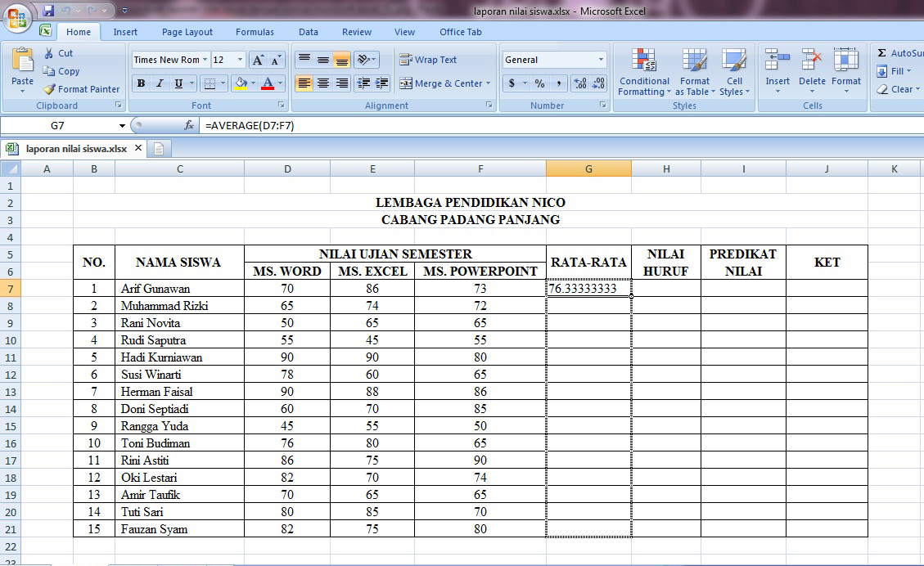Click the Copy icon in Clipboard group

pyautogui.click(x=49, y=70)
